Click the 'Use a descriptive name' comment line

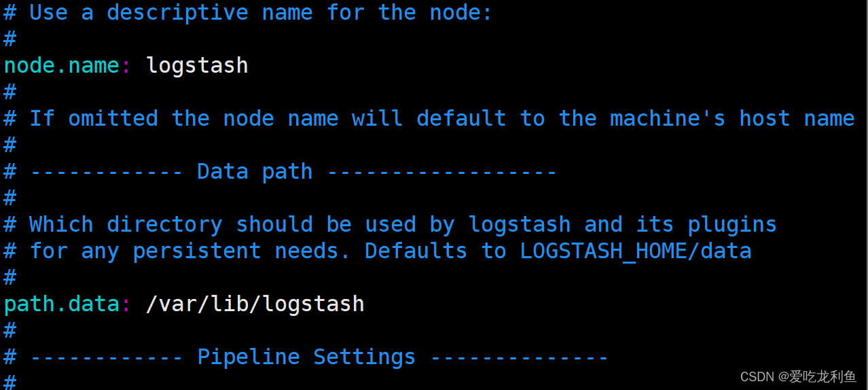click(248, 12)
